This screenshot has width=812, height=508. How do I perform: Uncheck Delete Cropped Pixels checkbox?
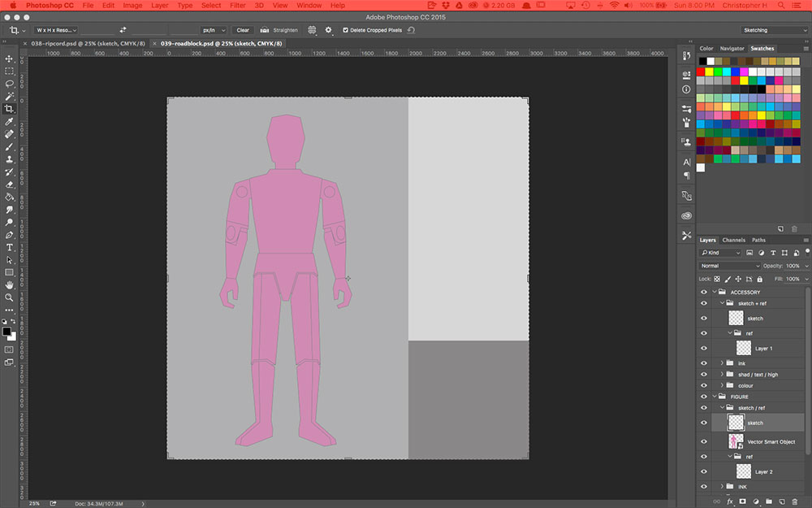coord(345,30)
